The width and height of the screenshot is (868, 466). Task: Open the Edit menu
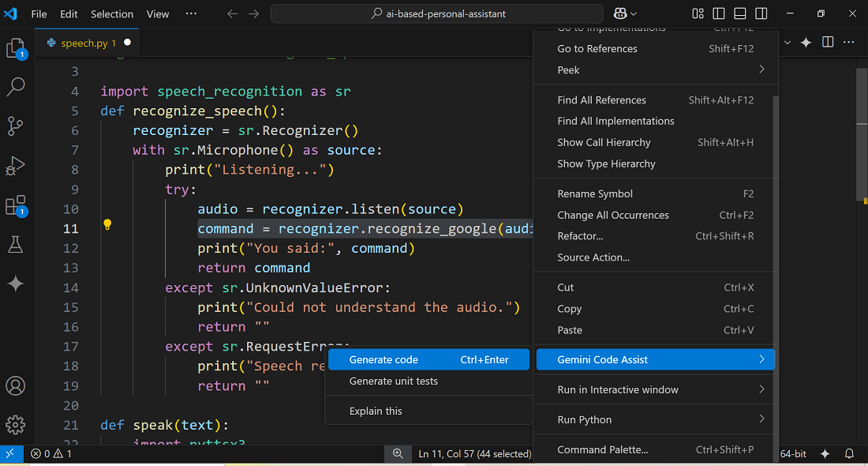[x=69, y=14]
